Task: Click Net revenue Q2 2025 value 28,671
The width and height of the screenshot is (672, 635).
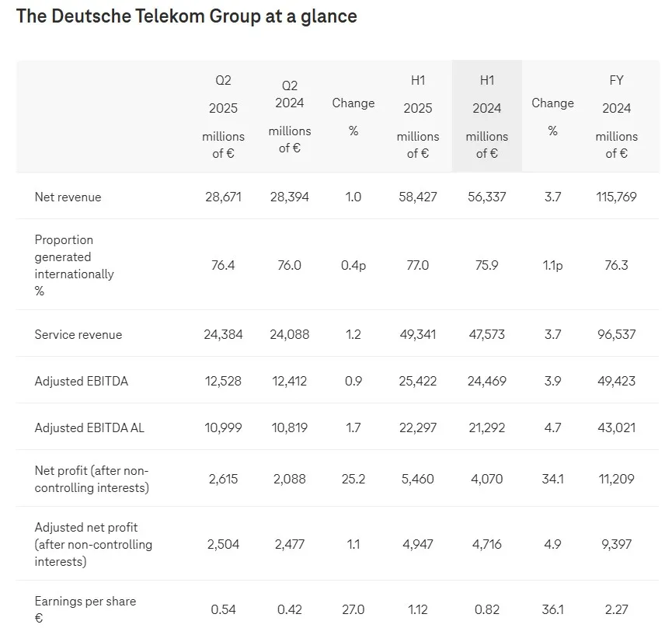Action: click(223, 197)
